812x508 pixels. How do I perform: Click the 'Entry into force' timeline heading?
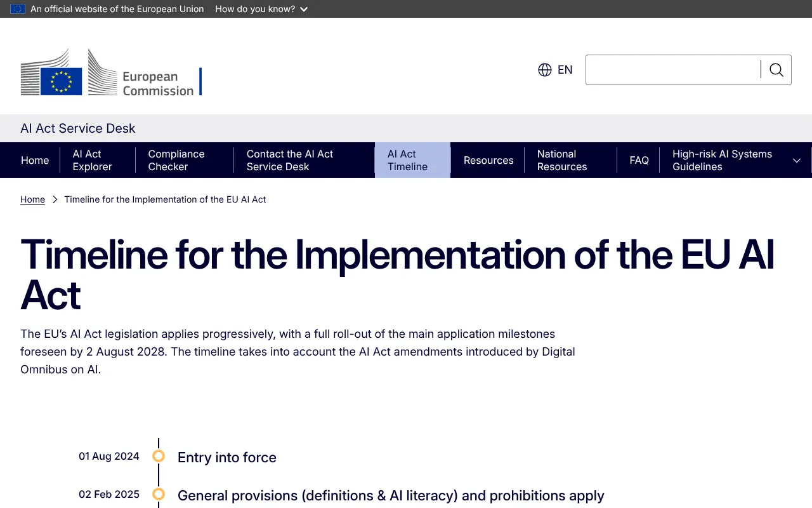tap(227, 457)
